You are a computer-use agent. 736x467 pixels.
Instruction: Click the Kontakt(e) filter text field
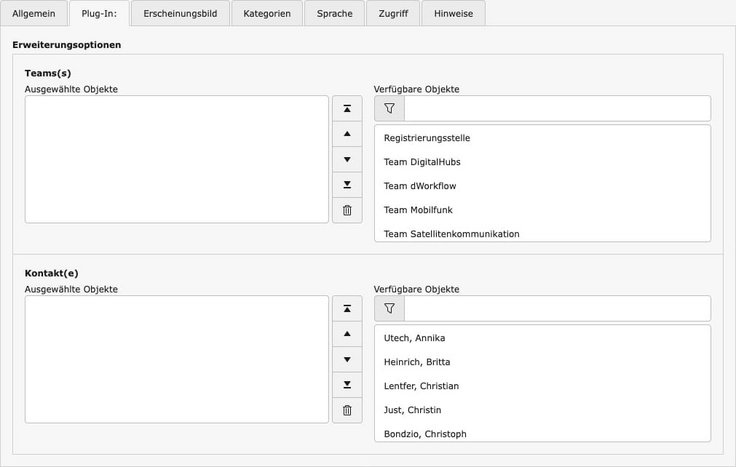pyautogui.click(x=557, y=309)
